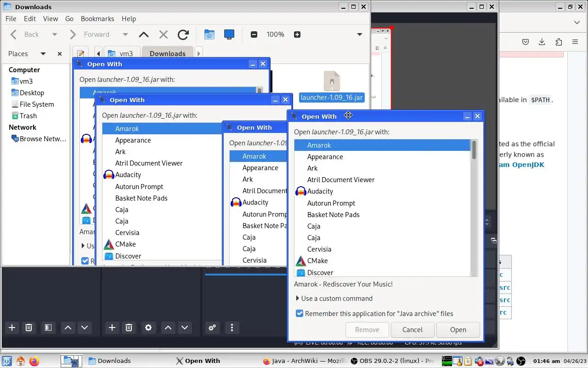Open the OBS audio mixer three-dot menu
This screenshot has height=368, width=588.
click(232, 328)
